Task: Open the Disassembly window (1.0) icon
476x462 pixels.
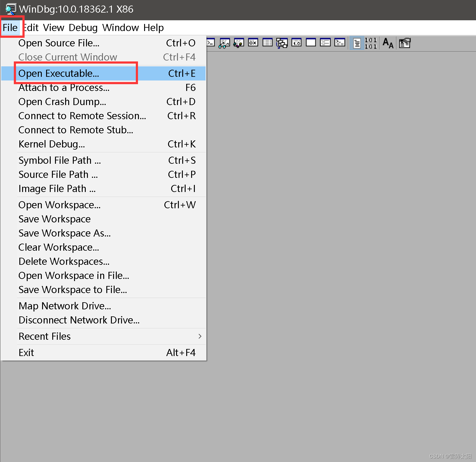Action: [x=296, y=43]
